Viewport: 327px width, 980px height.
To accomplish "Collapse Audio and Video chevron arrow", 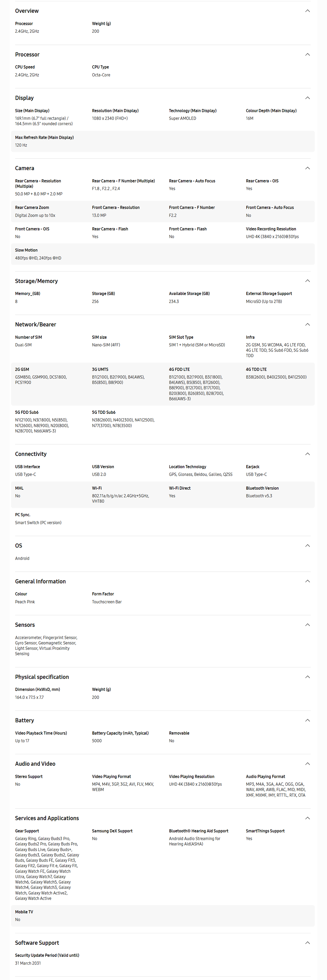I will (308, 763).
